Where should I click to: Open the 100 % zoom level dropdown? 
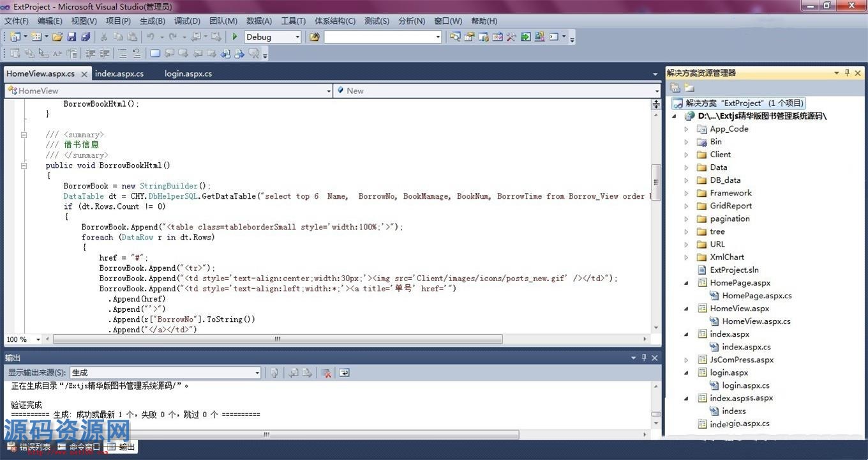tap(38, 339)
